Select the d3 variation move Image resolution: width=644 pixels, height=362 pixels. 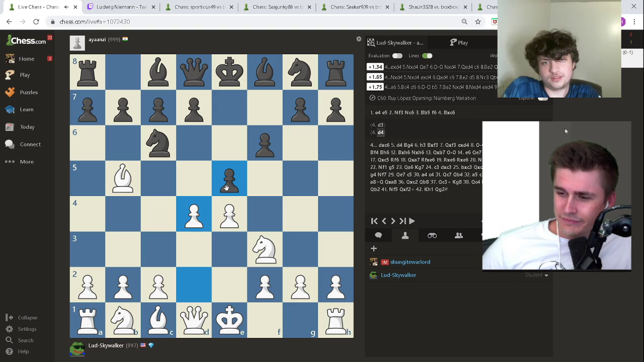click(x=380, y=125)
